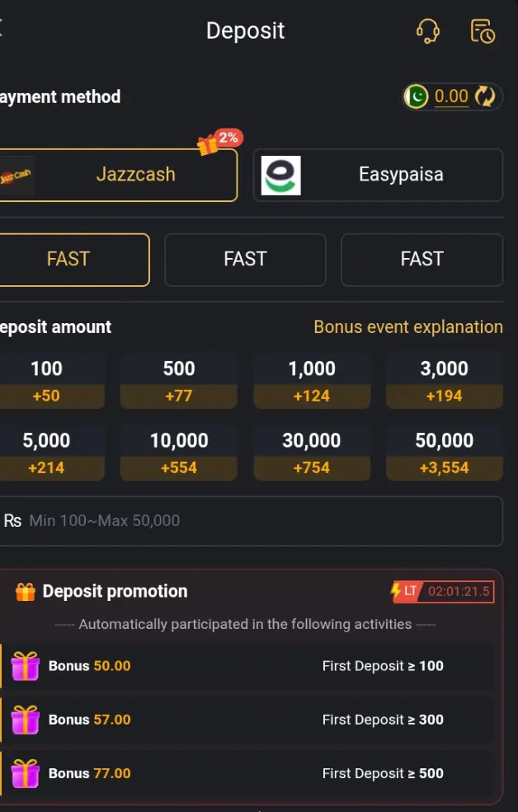518x812 pixels.
Task: Open Bonus event explanation
Action: pos(408,326)
